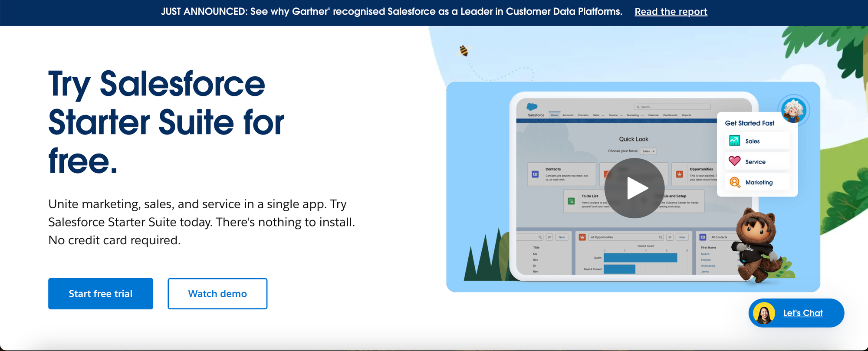Image resolution: width=868 pixels, height=351 pixels.
Task: Click the Try Salesforce Starter Suite headline
Action: coord(166,122)
